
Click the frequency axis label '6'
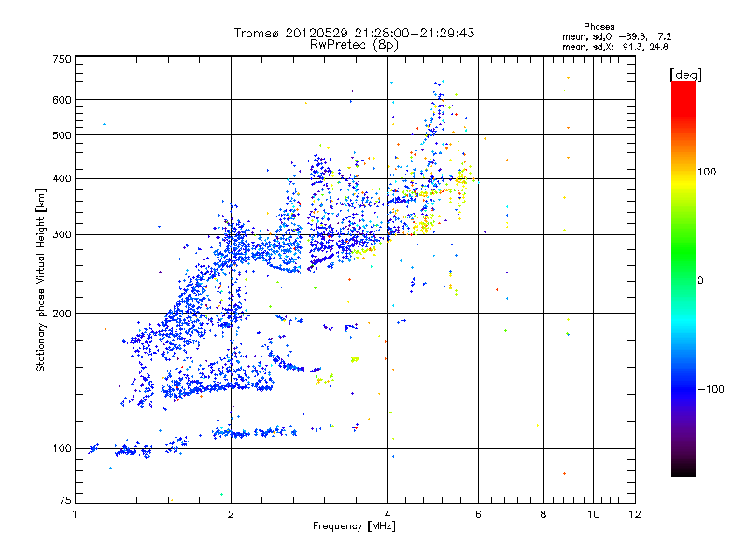(478, 514)
